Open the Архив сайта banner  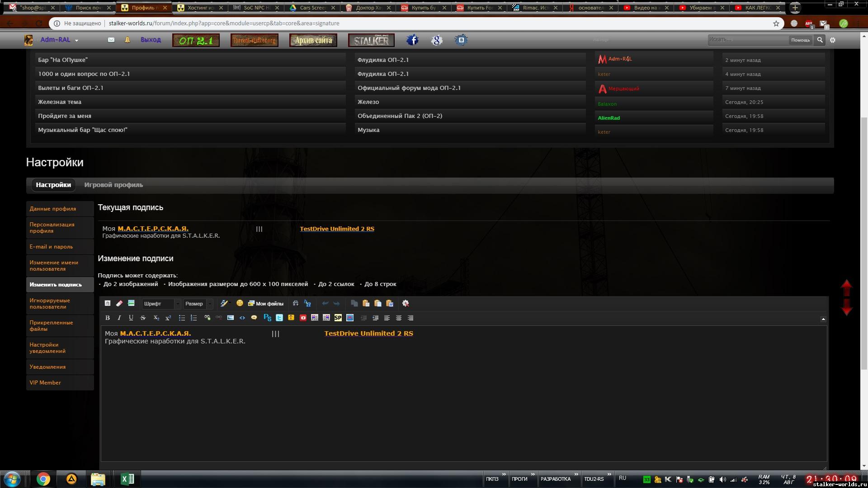coord(313,40)
